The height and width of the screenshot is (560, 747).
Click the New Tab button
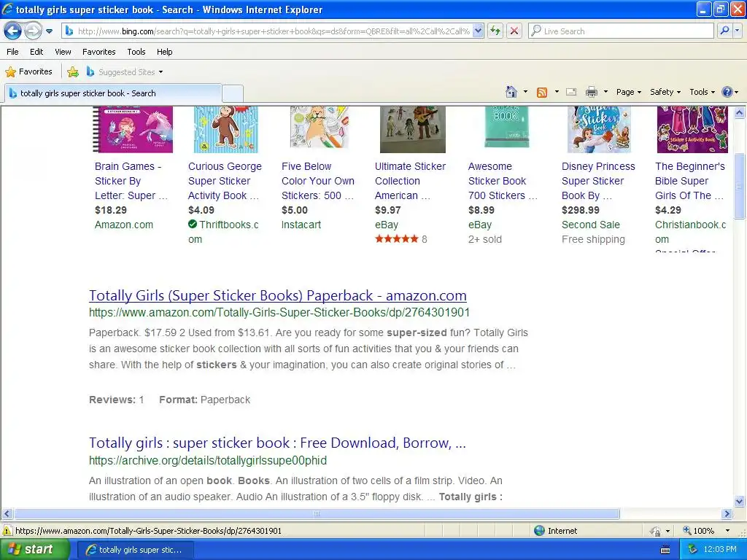(x=233, y=93)
